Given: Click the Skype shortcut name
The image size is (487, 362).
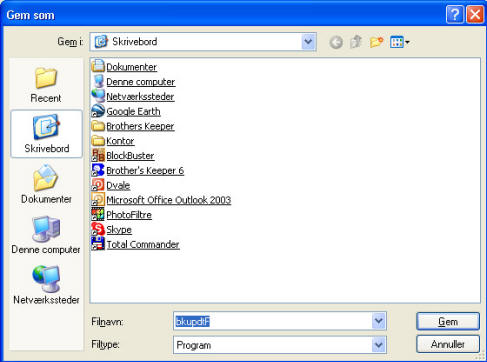Looking at the screenshot, I should (x=119, y=230).
